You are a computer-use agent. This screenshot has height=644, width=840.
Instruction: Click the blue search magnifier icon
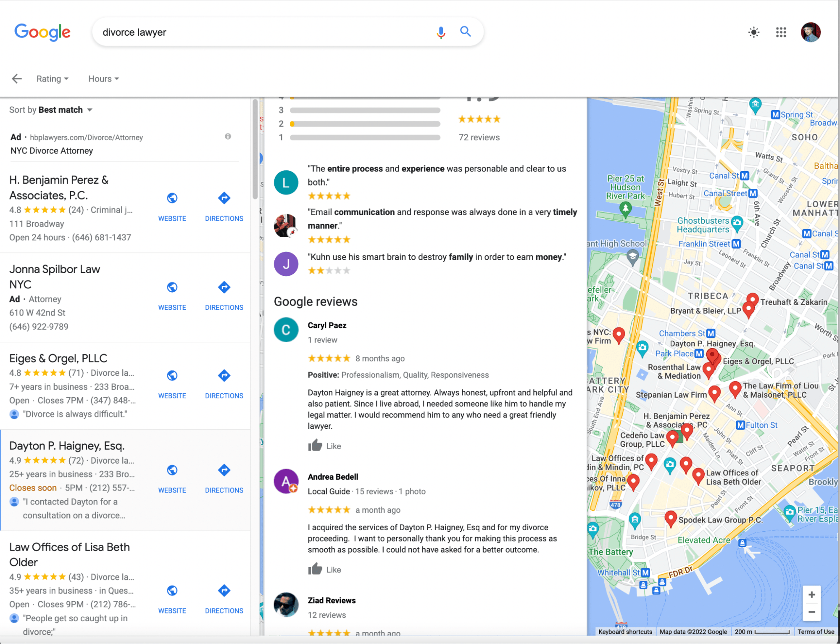(465, 32)
